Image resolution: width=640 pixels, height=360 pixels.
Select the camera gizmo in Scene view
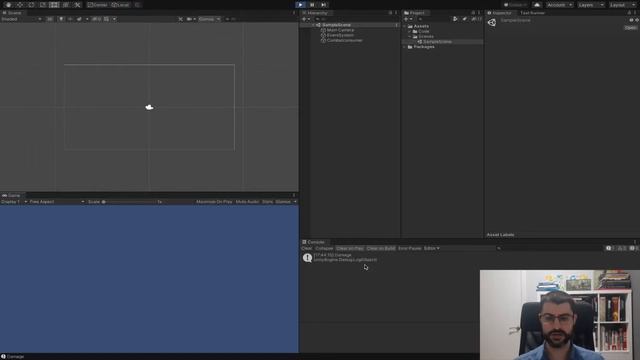[x=149, y=107]
